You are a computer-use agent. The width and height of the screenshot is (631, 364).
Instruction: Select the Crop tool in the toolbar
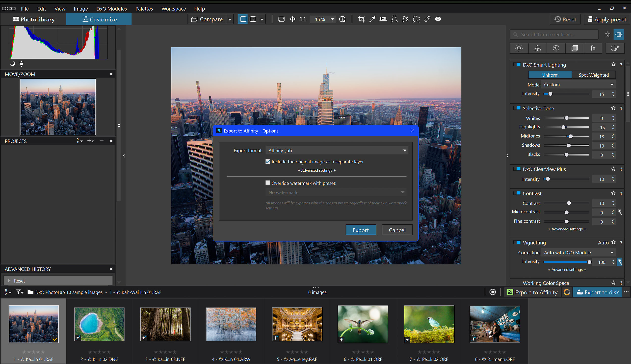pos(361,19)
